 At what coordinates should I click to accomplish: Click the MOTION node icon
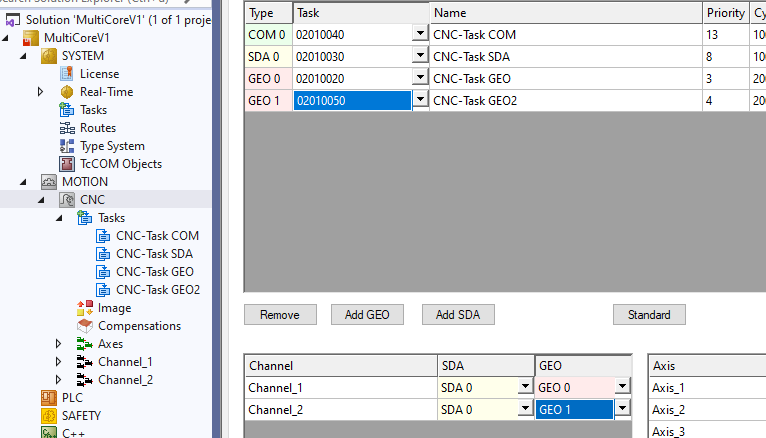coord(49,182)
